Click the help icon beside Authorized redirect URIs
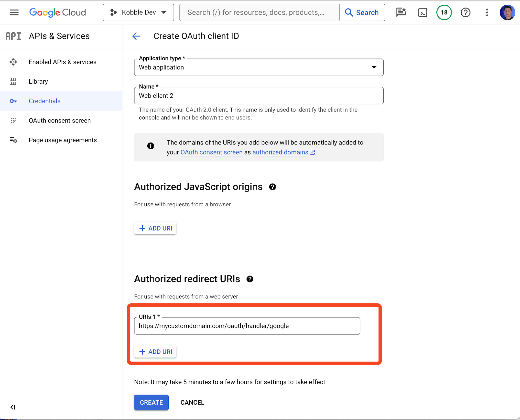The image size is (520, 420). pyautogui.click(x=250, y=279)
